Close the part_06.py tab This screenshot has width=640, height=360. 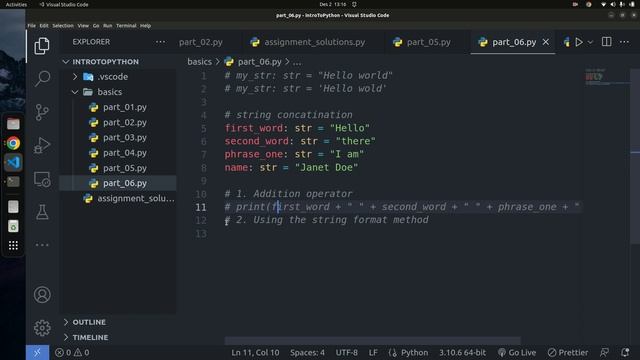pyautogui.click(x=546, y=42)
